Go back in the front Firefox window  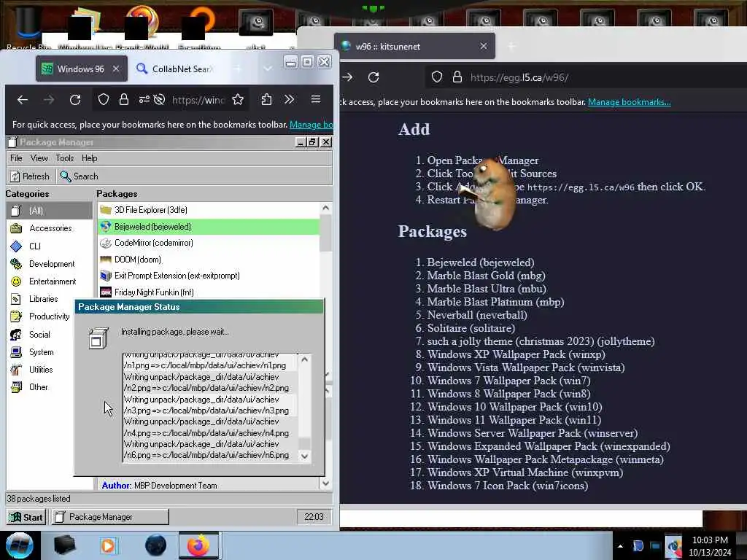click(23, 99)
